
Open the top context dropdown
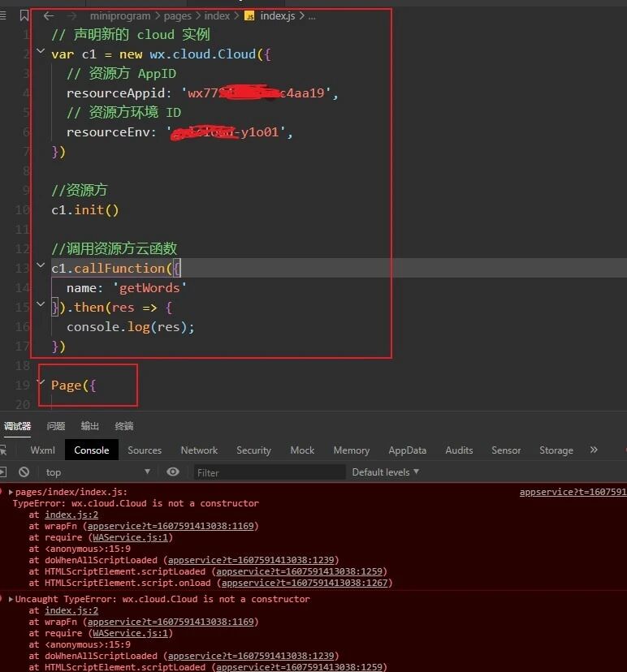[97, 472]
